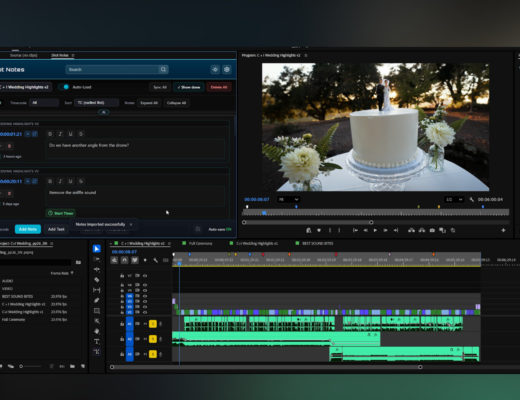Viewport: 520px width, 400px height.
Task: Toggle Snap in the timeline header
Action: 124,260
